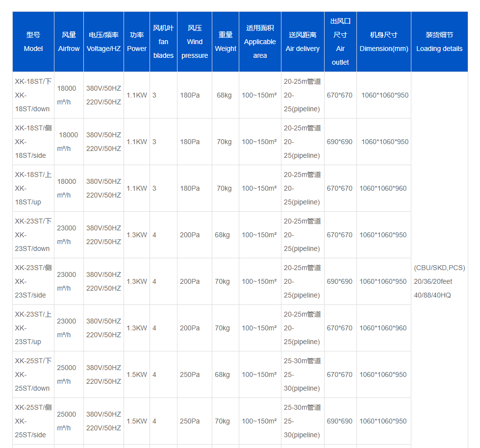Select the fan blades header cell
Screen dimensions: 480x448
click(x=163, y=42)
